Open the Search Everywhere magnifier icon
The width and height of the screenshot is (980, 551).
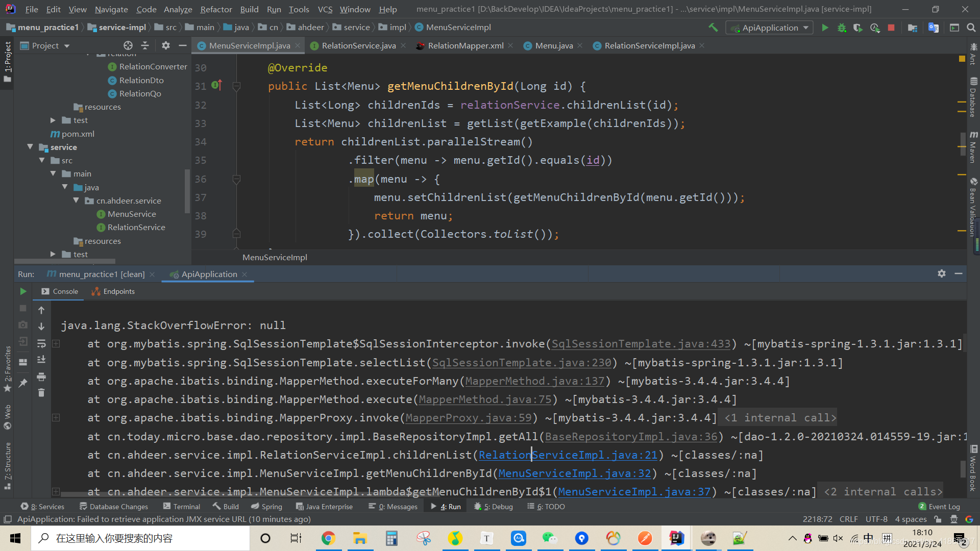click(971, 28)
